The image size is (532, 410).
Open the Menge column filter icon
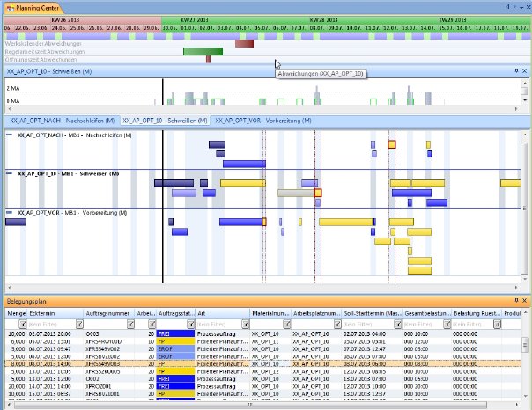click(22, 325)
